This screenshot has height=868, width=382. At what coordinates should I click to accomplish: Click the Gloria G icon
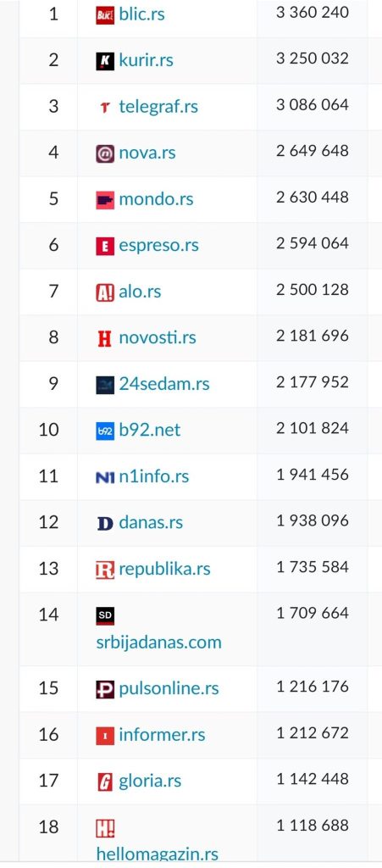[x=105, y=782]
